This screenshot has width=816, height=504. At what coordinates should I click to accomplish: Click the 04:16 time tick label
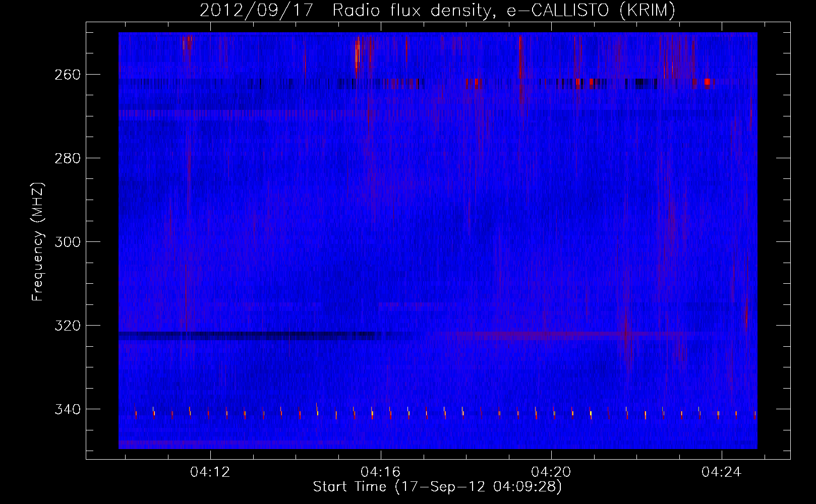(x=381, y=472)
